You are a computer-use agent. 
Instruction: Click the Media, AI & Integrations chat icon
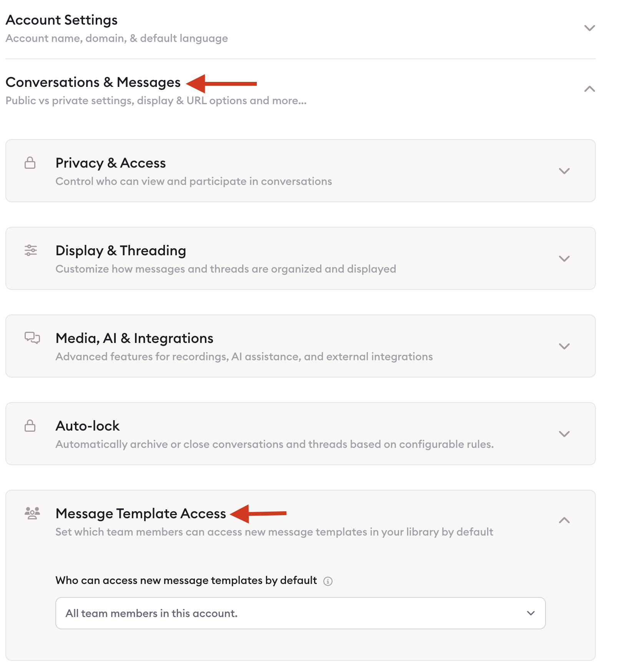(32, 338)
